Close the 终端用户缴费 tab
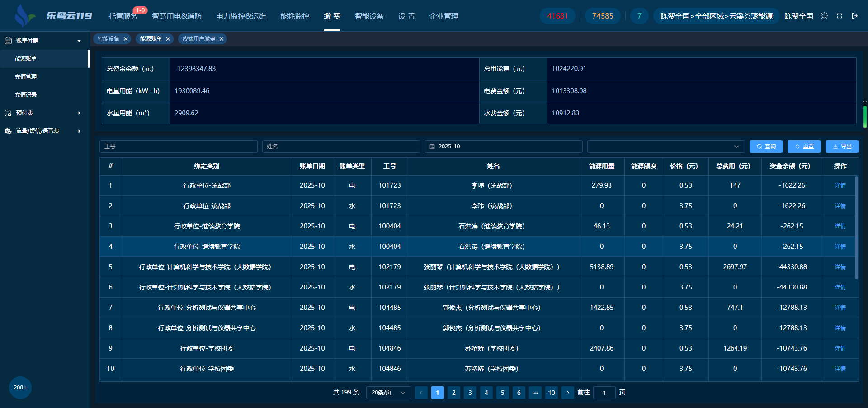The height and width of the screenshot is (408, 868). click(x=222, y=39)
